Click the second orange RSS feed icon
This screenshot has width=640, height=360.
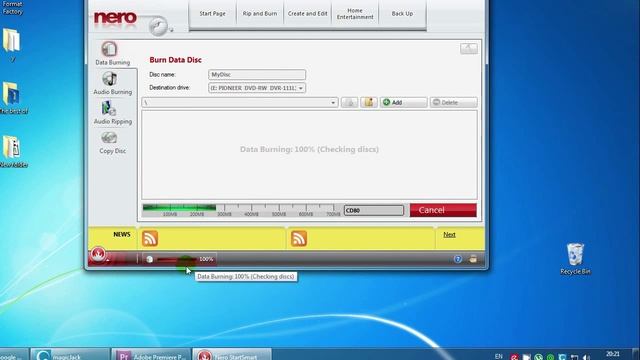(299, 238)
